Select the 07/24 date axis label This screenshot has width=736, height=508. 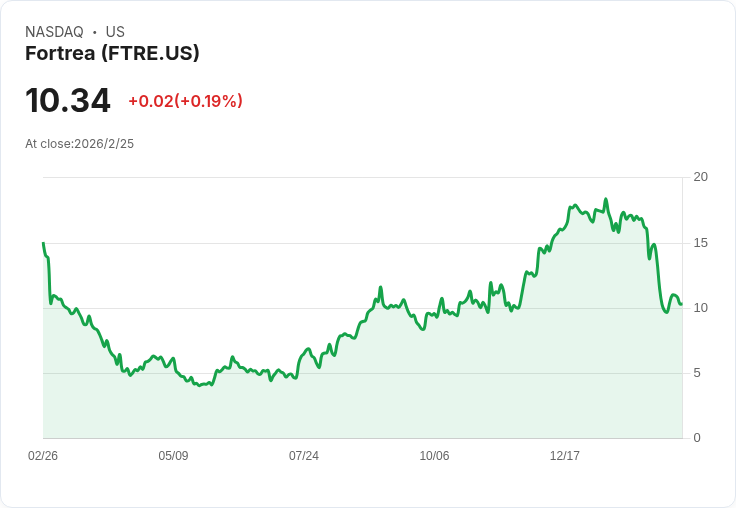pos(304,456)
